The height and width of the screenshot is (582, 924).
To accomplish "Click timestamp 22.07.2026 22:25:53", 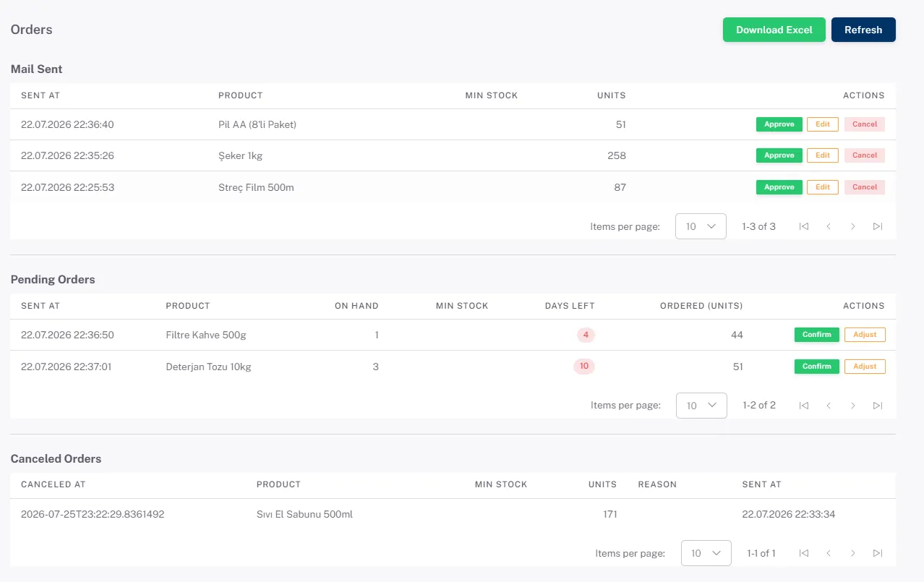I will click(67, 187).
